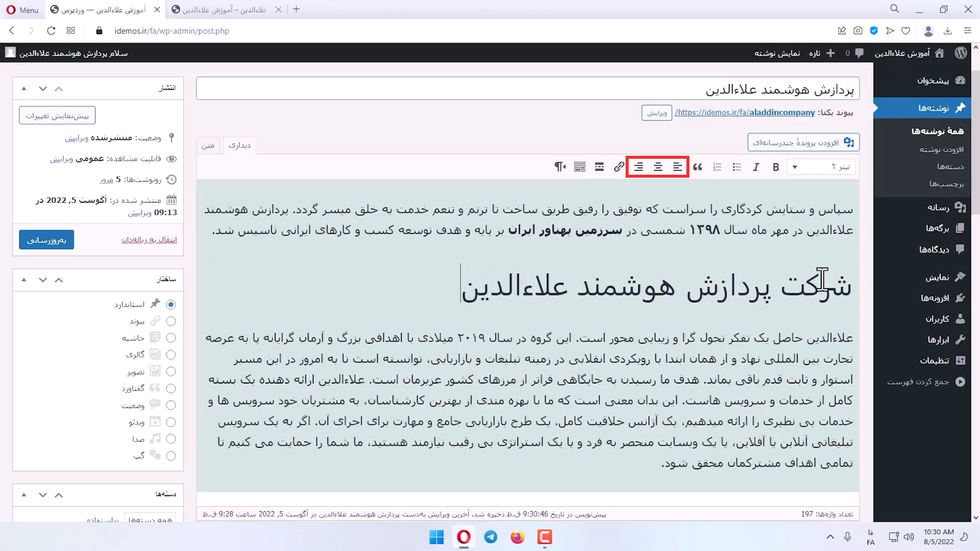Click the post title input field
This screenshot has width=980, height=551.
(528, 89)
